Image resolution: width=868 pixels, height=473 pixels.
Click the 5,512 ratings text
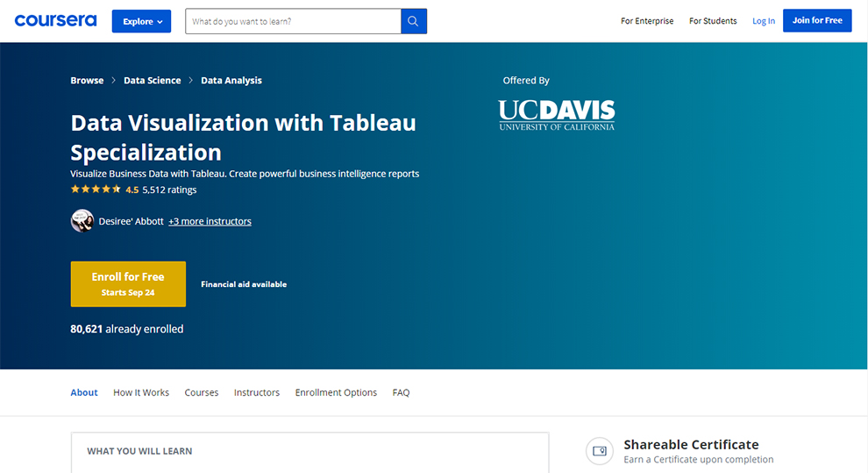coord(169,190)
